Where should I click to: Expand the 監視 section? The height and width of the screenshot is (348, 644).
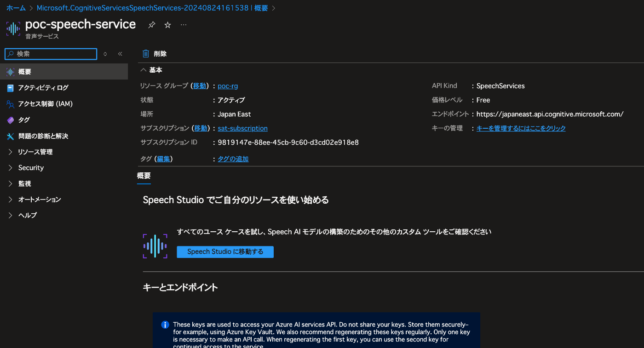click(x=10, y=183)
